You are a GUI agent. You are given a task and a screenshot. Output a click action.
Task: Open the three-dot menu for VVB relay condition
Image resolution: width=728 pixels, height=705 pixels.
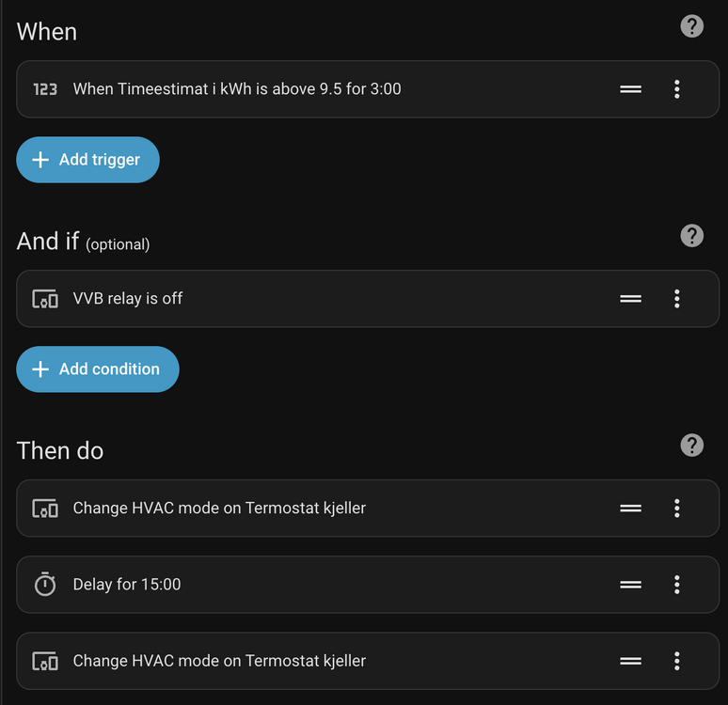tap(677, 299)
